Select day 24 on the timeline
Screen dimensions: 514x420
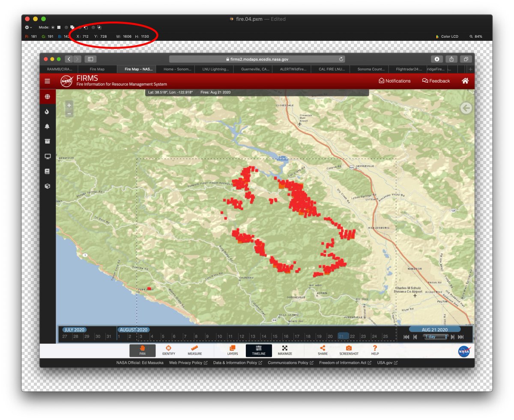[374, 336]
